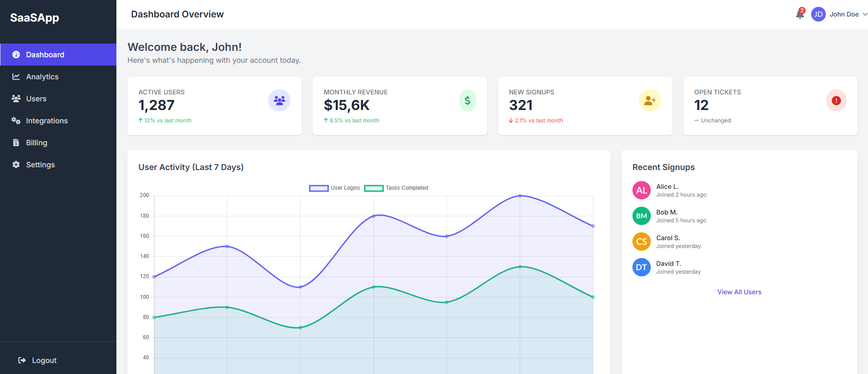Go to Analytics in the sidebar
Screen dimensions: 868x374
[x=58, y=77]
